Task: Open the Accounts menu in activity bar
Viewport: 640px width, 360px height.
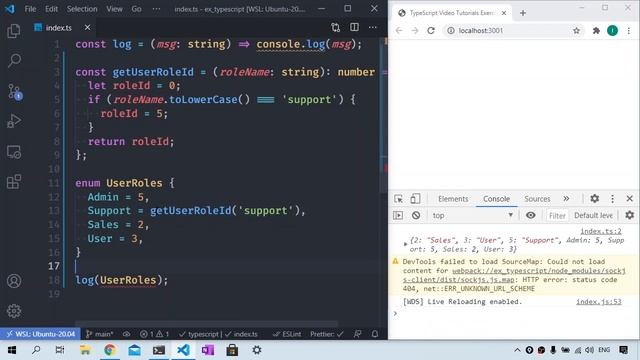Action: 14,281
